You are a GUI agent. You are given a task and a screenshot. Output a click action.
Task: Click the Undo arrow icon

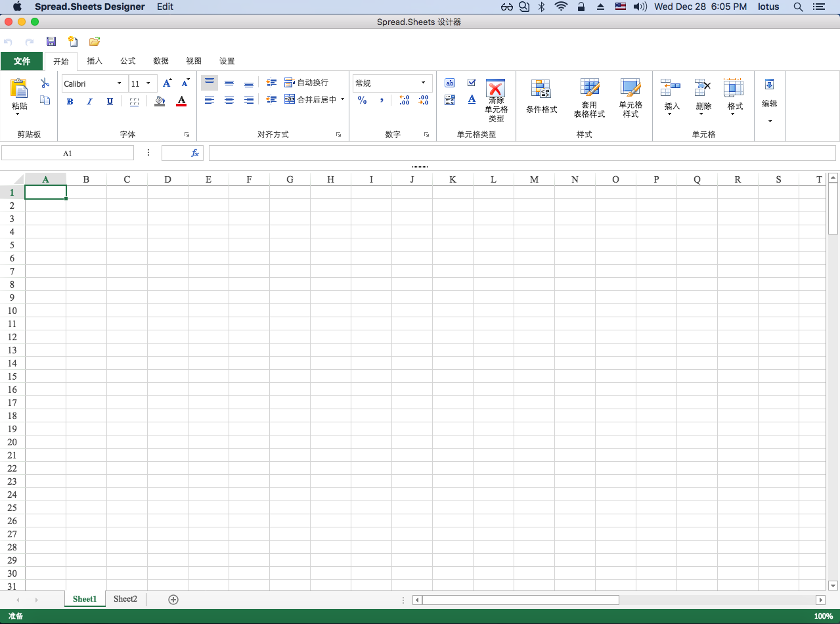coord(8,42)
